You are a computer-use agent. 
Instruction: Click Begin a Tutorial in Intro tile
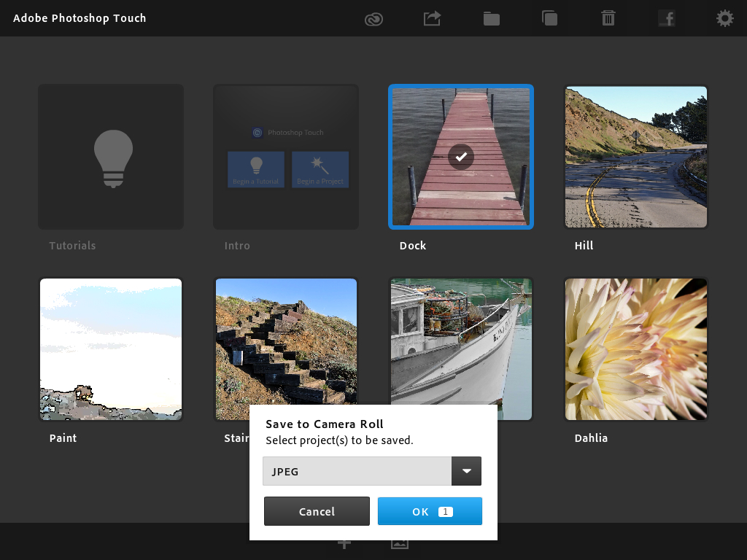256,170
